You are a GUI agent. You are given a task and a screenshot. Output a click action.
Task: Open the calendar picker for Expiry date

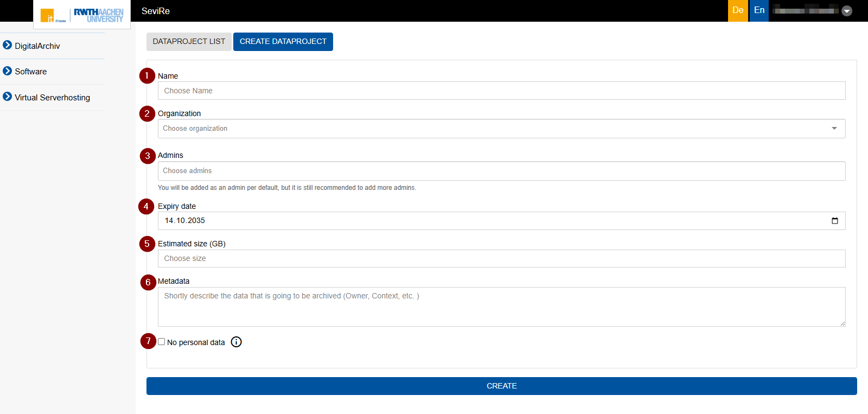coord(834,221)
